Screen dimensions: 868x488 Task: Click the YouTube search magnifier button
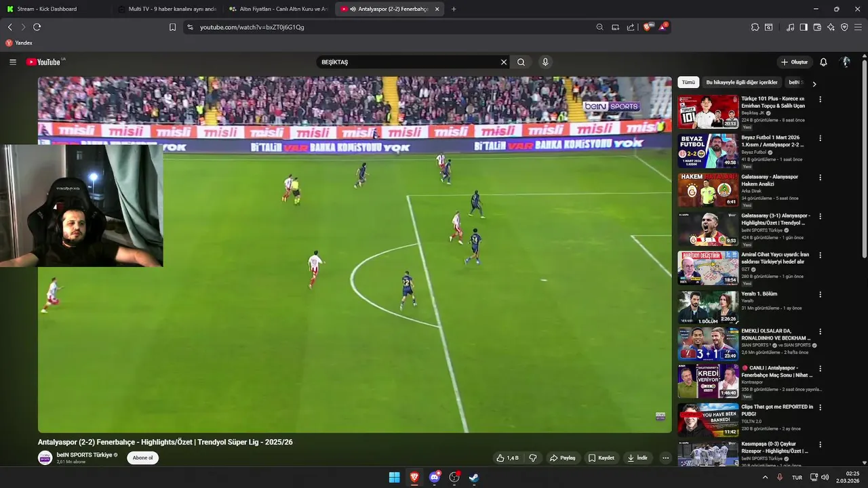(521, 62)
